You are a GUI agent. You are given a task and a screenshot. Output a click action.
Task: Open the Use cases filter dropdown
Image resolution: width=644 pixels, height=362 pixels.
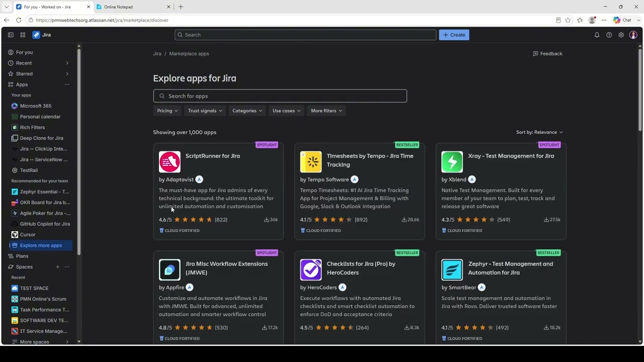[286, 111]
